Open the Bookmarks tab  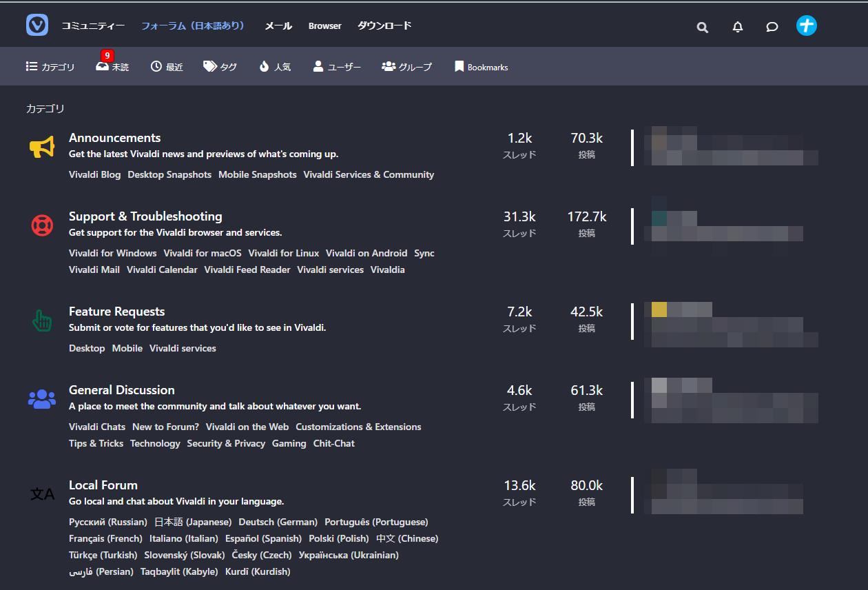pos(481,67)
